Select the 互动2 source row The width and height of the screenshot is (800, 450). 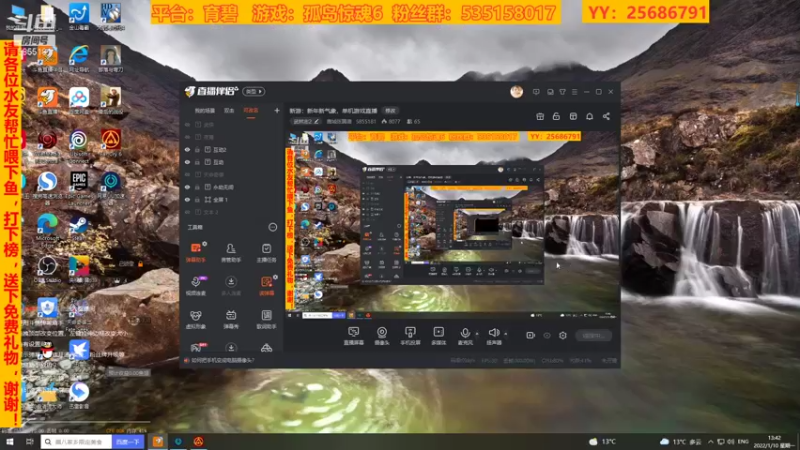click(x=232, y=149)
